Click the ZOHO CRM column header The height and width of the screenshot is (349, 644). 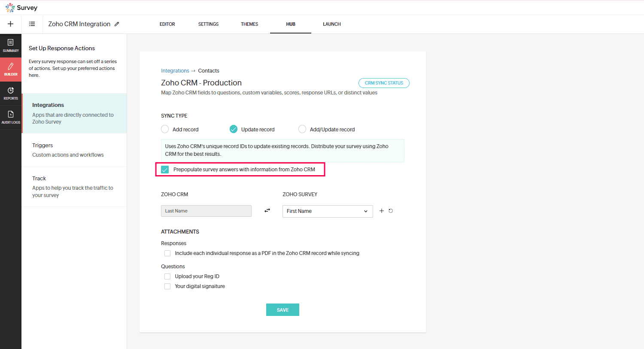click(x=175, y=194)
